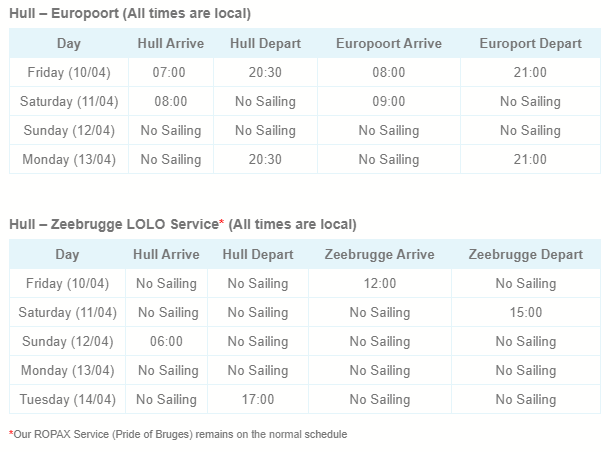Click the 12:00 Zeebrugge Arrive time
The image size is (610, 452).
coord(380,283)
